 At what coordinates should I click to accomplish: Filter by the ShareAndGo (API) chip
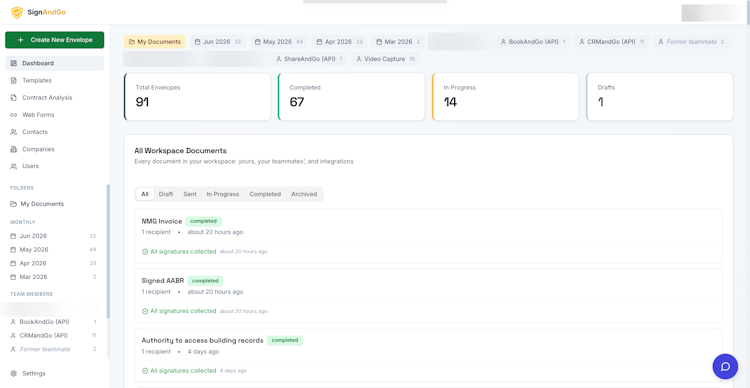click(309, 59)
